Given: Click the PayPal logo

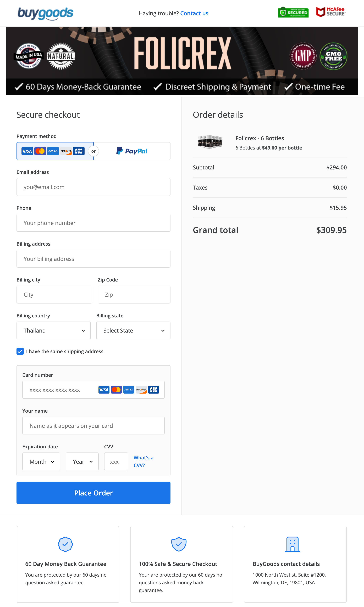Looking at the screenshot, I should coord(132,151).
